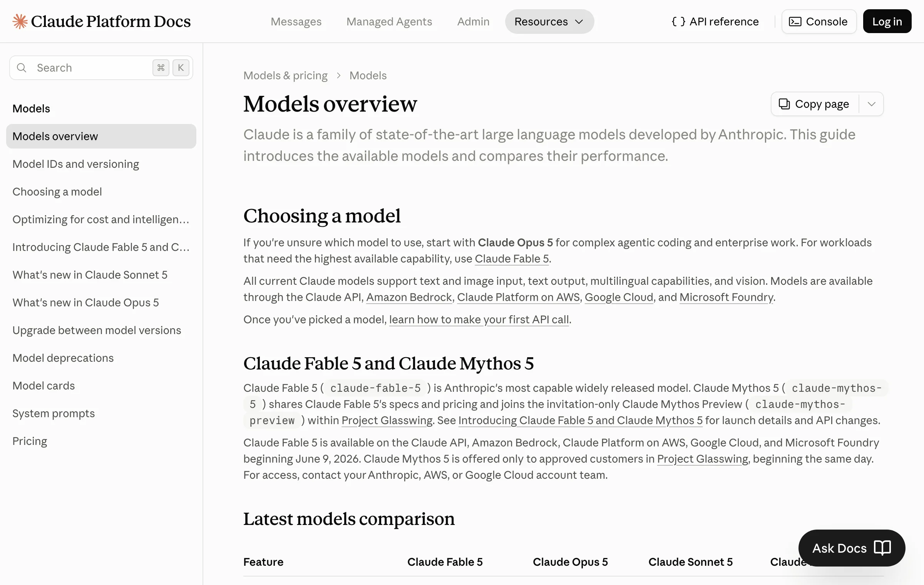Click the Claude Fable 5 and Claude Mythos 5 heading

tap(388, 363)
